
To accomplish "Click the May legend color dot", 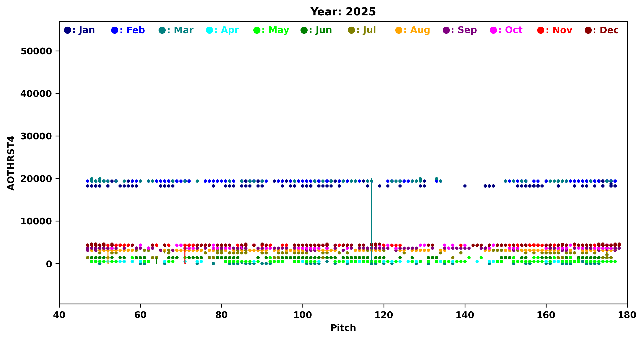I will click(x=257, y=30).
